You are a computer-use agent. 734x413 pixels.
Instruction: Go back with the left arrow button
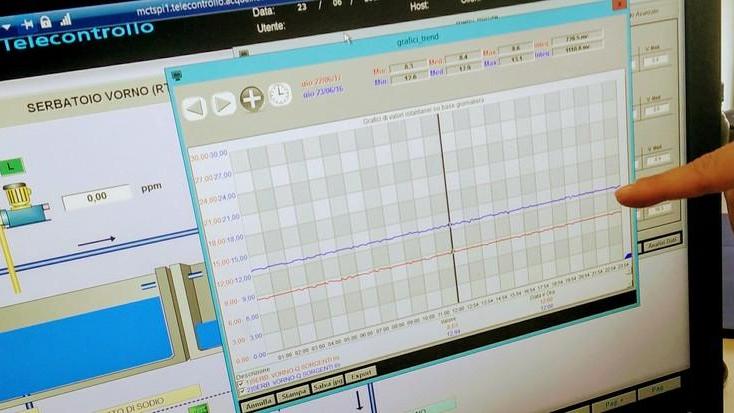pos(194,108)
